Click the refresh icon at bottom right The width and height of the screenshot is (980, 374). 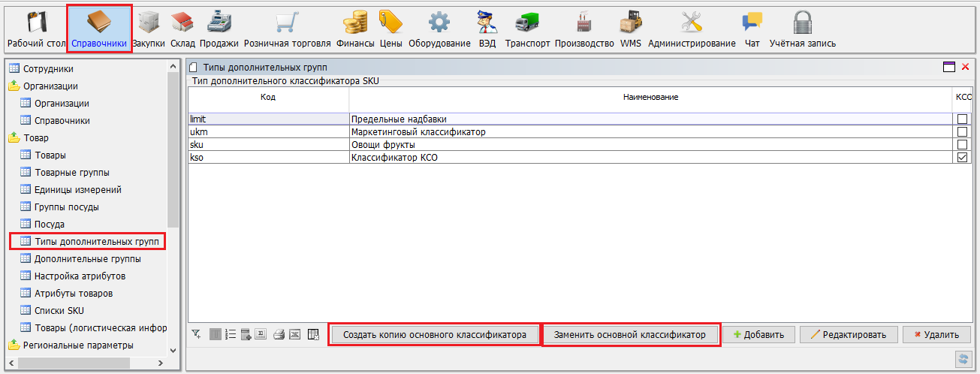pos(960,359)
